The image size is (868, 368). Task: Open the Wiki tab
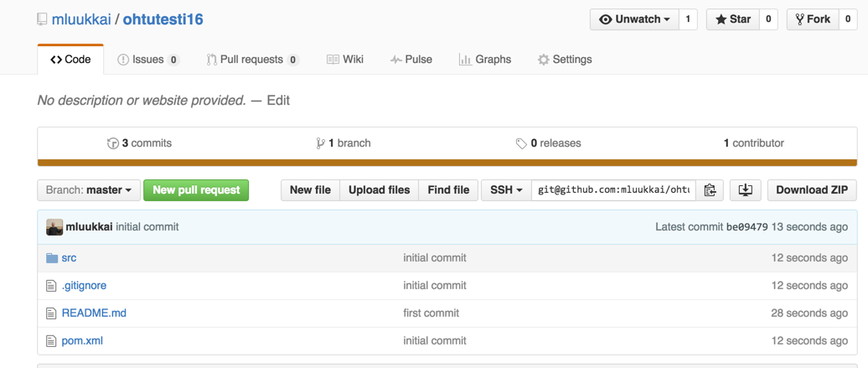(345, 60)
